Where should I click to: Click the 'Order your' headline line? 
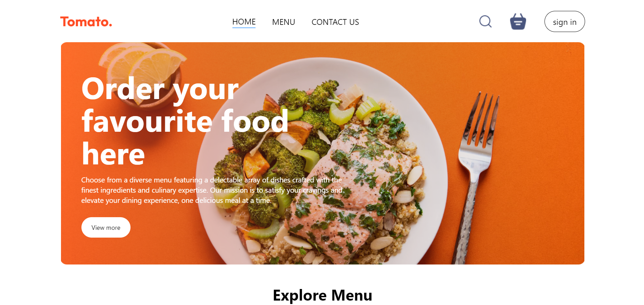160,89
